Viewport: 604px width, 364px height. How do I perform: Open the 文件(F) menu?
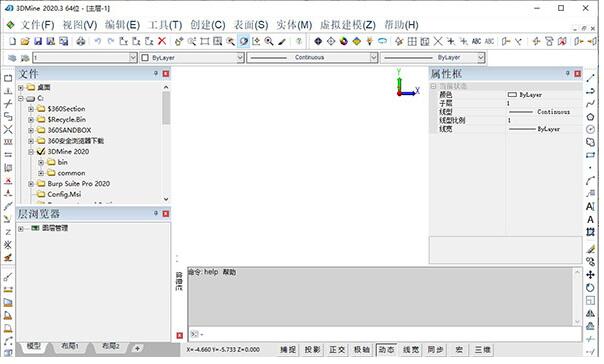click(x=37, y=25)
